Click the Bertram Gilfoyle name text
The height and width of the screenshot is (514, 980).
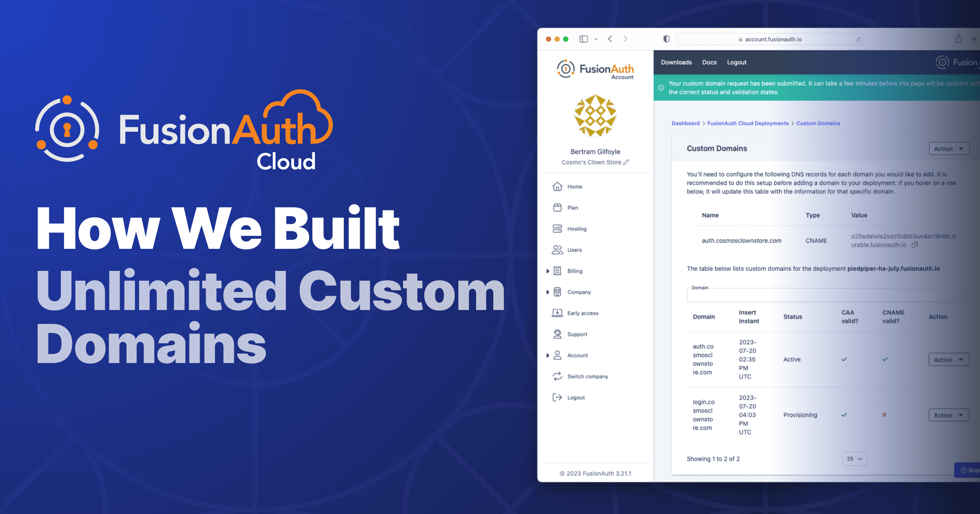pyautogui.click(x=595, y=151)
